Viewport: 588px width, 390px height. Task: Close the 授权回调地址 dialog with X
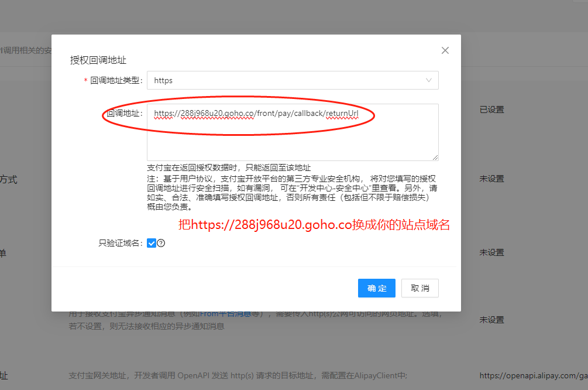point(445,50)
